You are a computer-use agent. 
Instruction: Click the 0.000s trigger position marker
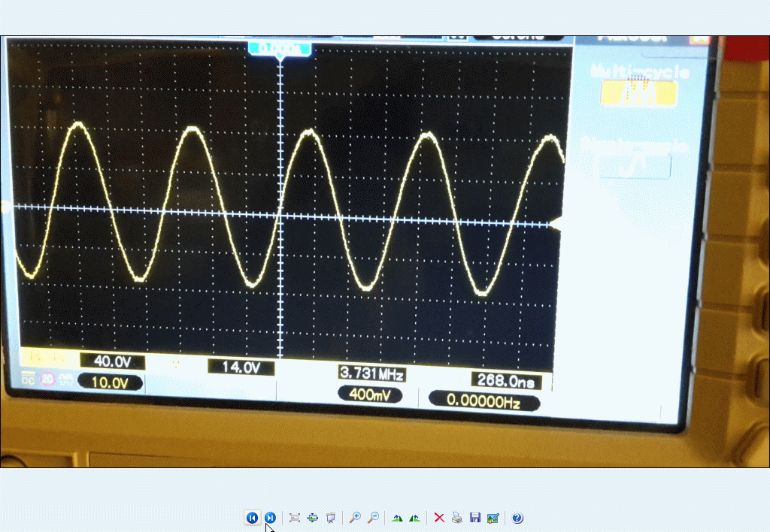280,48
